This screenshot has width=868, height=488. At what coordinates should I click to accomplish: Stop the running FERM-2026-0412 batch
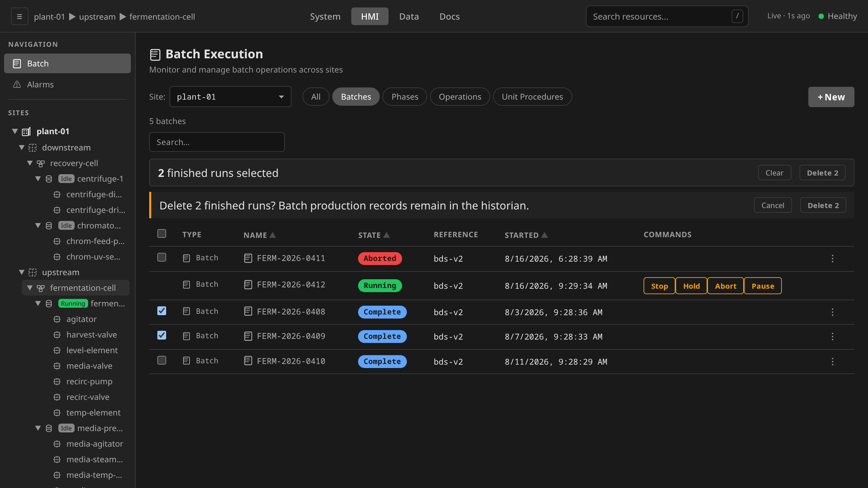point(659,286)
